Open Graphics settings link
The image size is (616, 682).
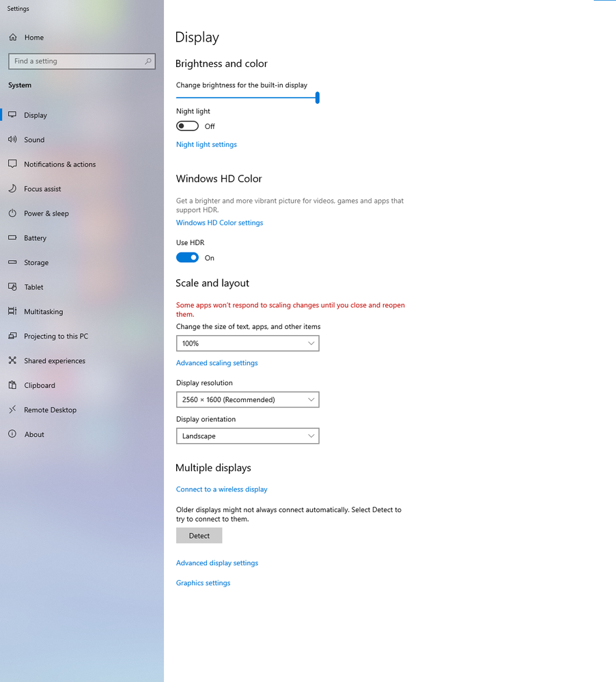coord(203,583)
